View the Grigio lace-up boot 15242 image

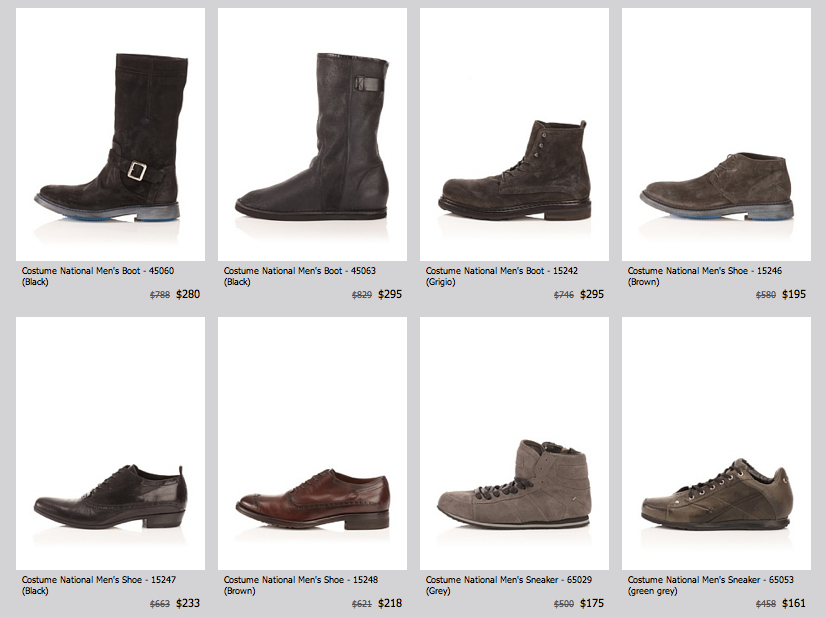(x=514, y=134)
